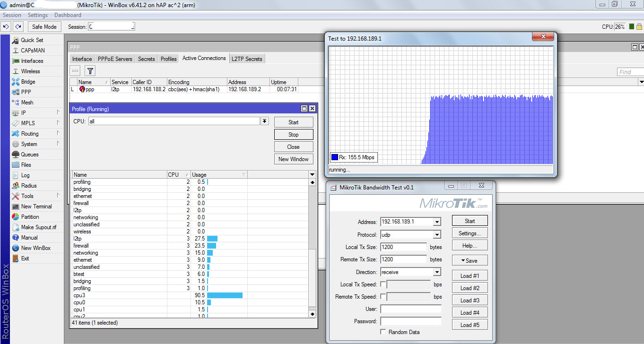The height and width of the screenshot is (344, 644).
Task: Select the ppp l2tp active connection row
Action: coord(184,89)
